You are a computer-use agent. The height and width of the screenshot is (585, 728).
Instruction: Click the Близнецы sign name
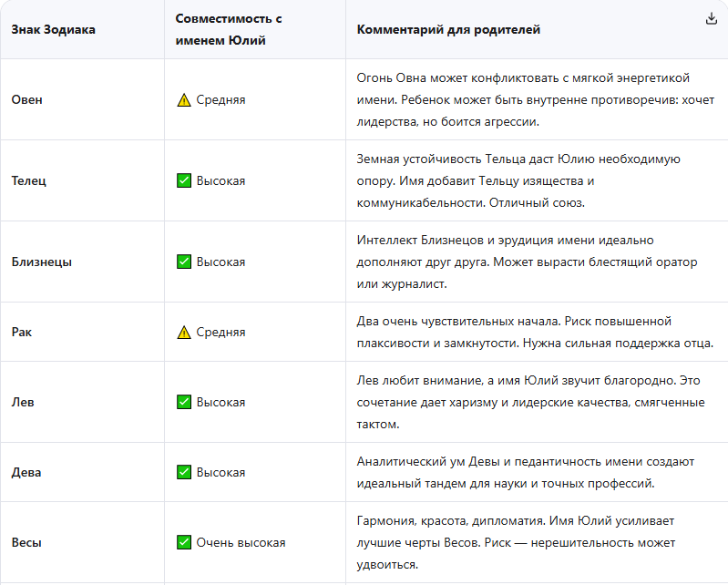pos(42,262)
